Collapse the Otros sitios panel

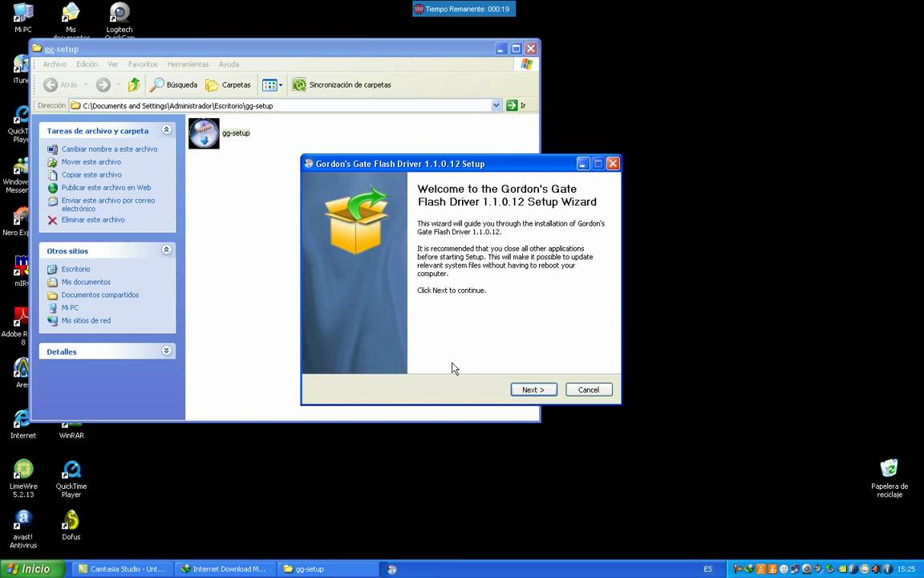coord(167,250)
